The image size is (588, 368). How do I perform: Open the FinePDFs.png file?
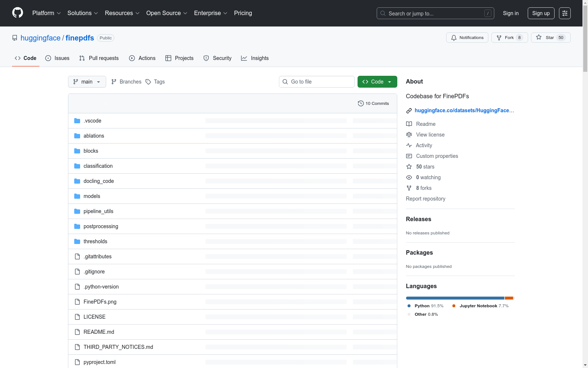[x=100, y=302]
